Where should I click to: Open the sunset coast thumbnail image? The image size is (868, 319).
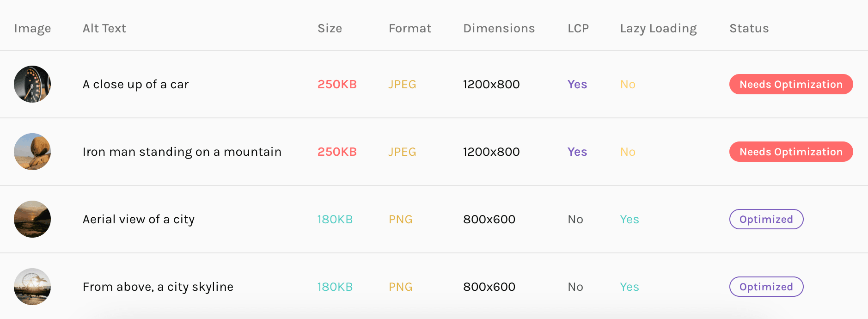[x=32, y=219]
